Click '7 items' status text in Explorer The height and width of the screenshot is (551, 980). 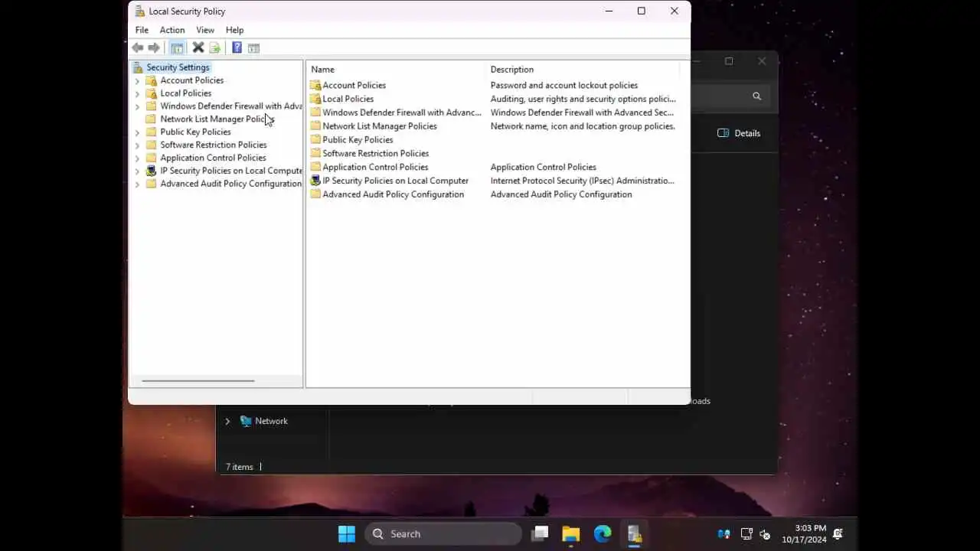(x=239, y=467)
